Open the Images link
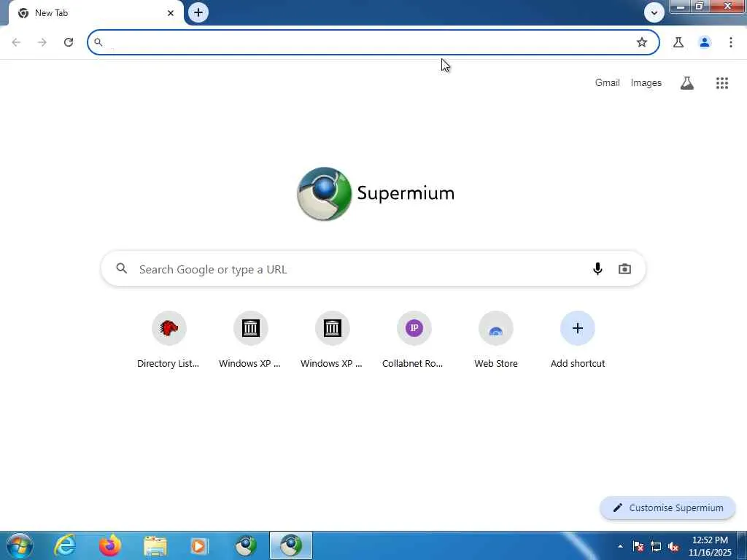Viewport: 747px width, 560px height. pos(646,83)
